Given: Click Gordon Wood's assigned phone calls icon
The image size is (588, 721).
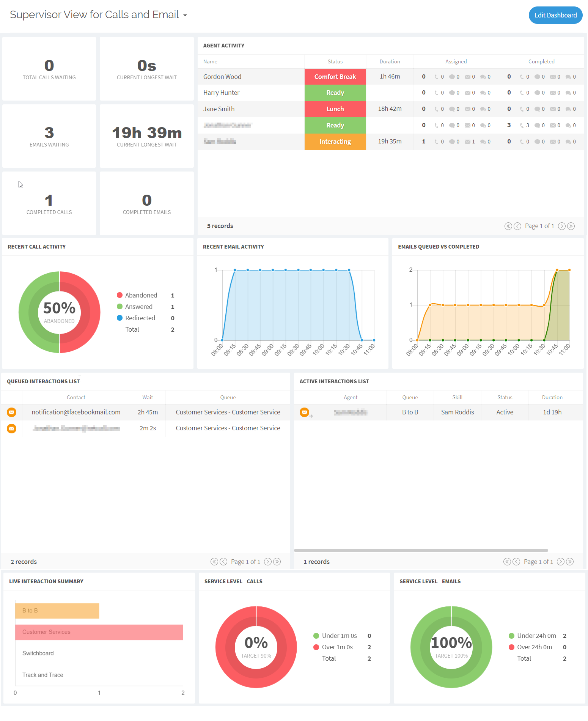Looking at the screenshot, I should point(437,77).
